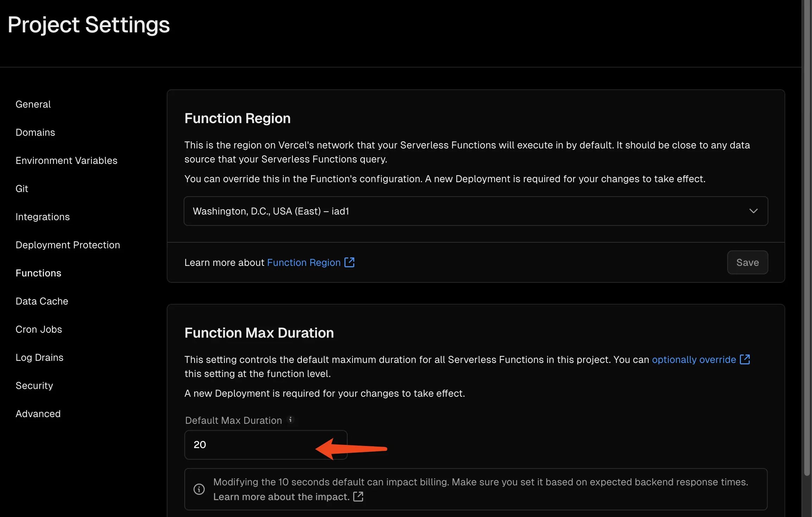Click the vertical page scrollbar

(x=807, y=246)
